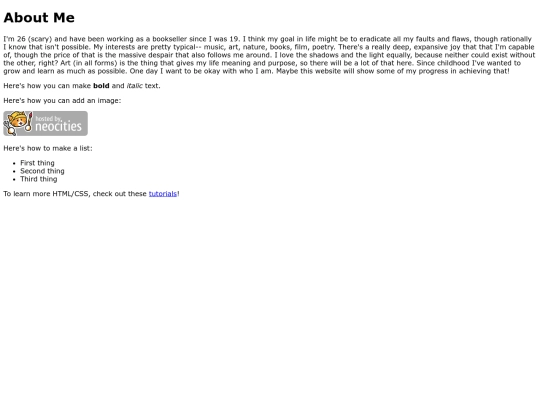Open the tutorials hyperlink
Viewport: 540px width, 405px height.
pyautogui.click(x=163, y=194)
